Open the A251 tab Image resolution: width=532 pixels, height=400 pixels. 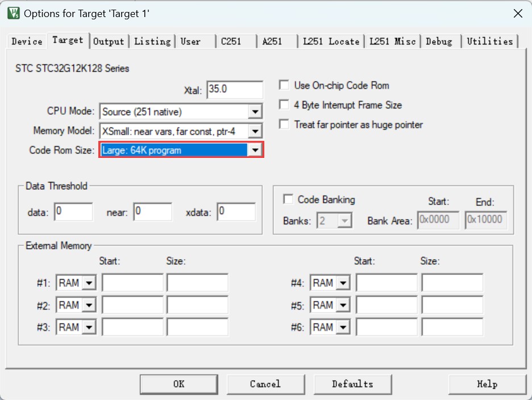[x=277, y=41]
